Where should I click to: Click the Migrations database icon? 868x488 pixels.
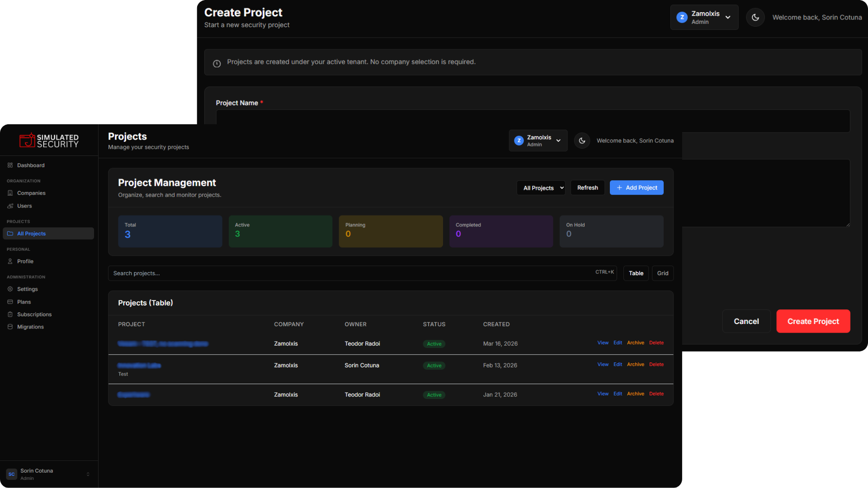point(10,327)
